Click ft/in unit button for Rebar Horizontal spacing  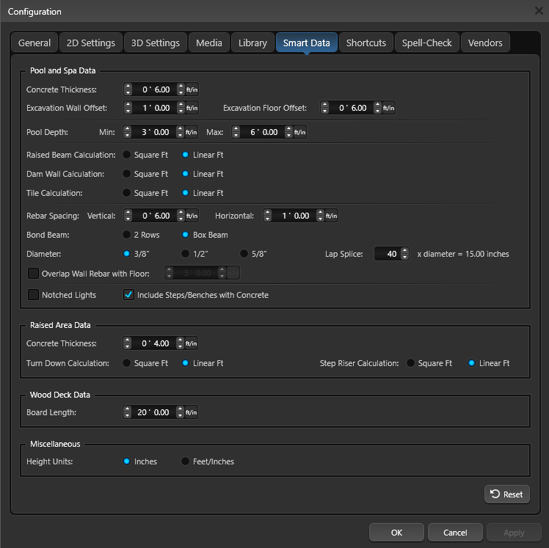pyautogui.click(x=331, y=216)
